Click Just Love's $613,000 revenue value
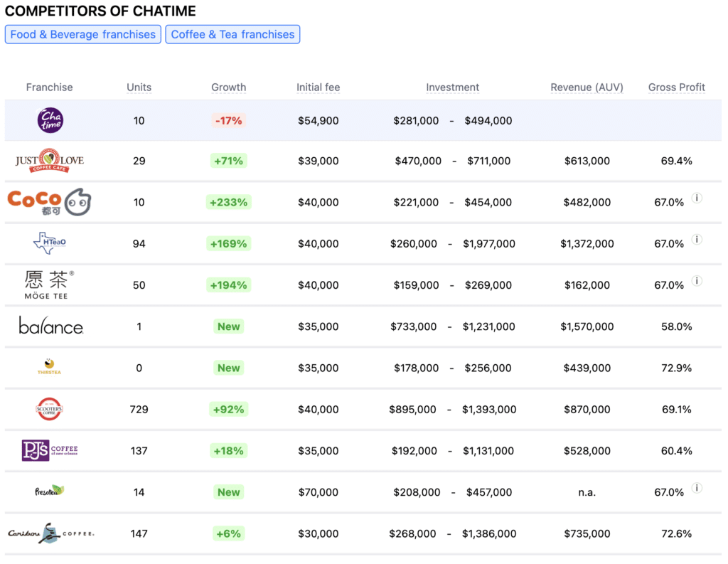728x564 pixels. 587,161
